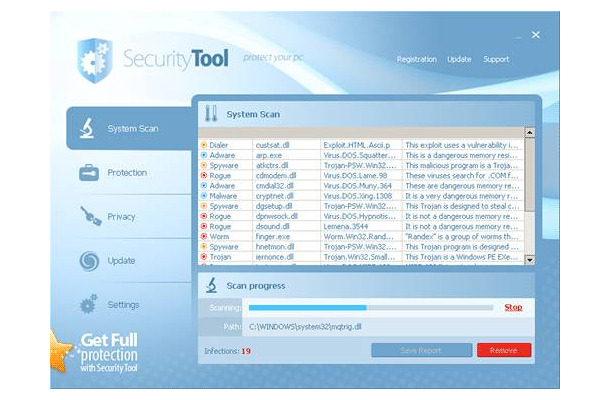610x400 pixels.
Task: Open the Settings gears icon
Action: [89, 304]
